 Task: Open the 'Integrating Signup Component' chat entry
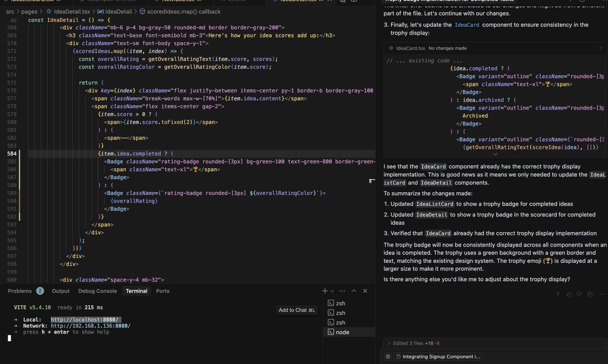[441, 356]
